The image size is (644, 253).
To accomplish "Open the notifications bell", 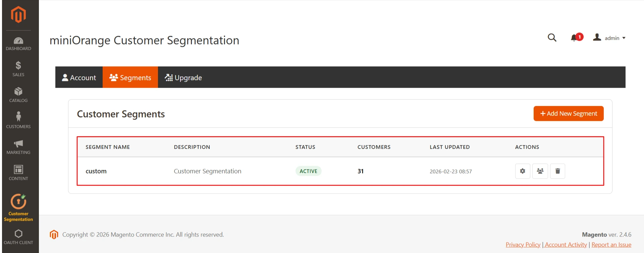I will coord(577,38).
